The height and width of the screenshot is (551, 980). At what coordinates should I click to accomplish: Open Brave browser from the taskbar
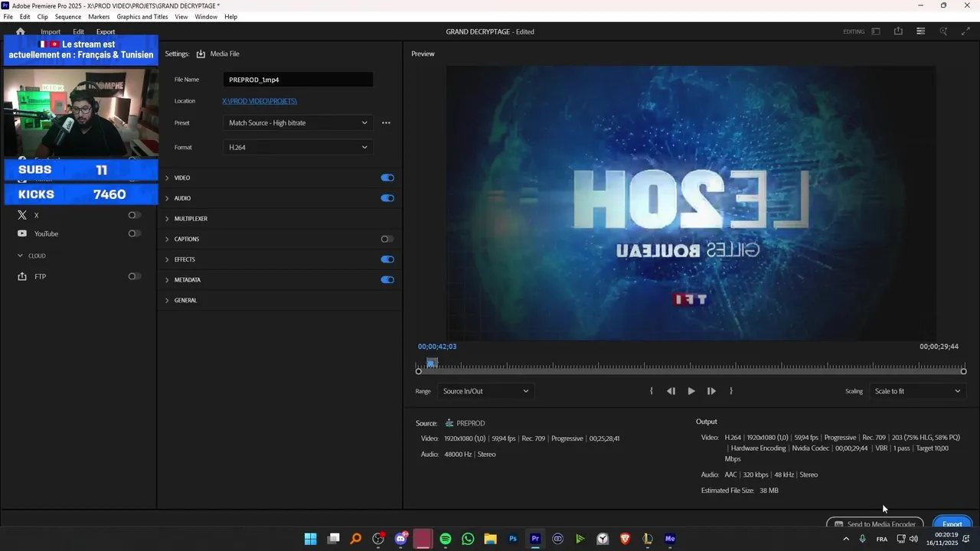coord(626,539)
